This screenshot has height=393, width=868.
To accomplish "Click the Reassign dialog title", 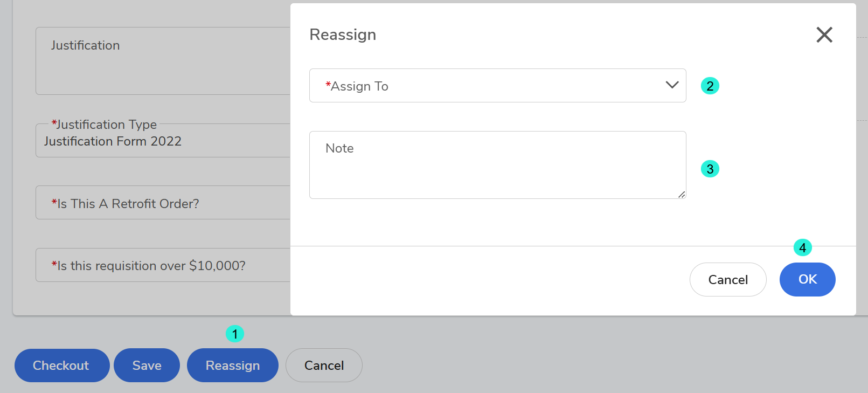I will [x=343, y=35].
